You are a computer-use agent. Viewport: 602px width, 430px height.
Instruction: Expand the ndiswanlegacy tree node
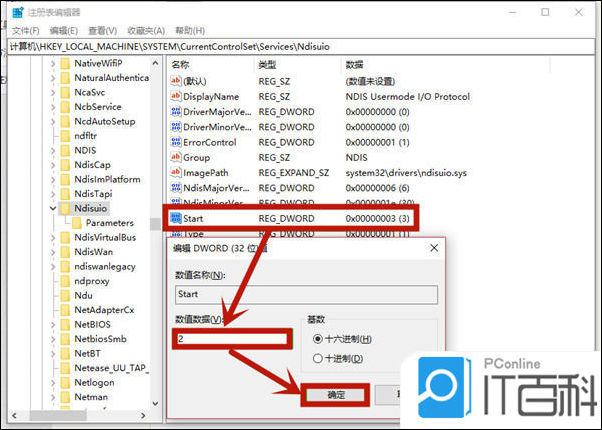tap(53, 266)
